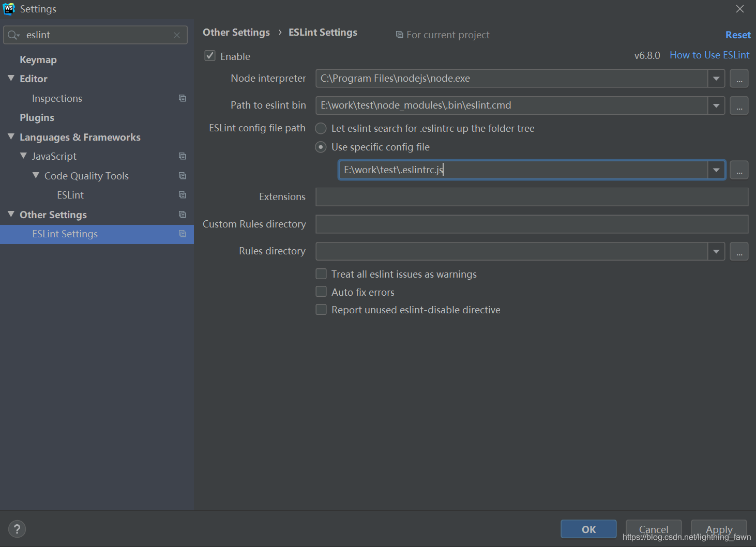The height and width of the screenshot is (547, 756).
Task: Select Keymap in settings tree
Action: 38,59
